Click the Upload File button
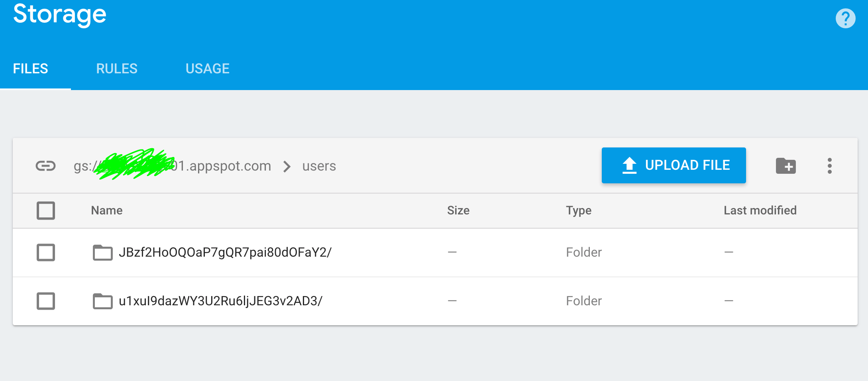 point(674,165)
